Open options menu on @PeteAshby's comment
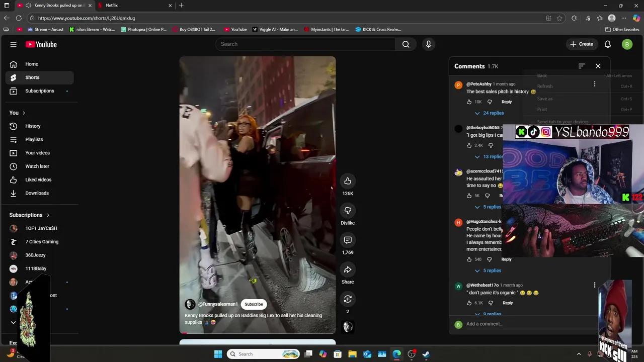The image size is (644, 362). 595,84
